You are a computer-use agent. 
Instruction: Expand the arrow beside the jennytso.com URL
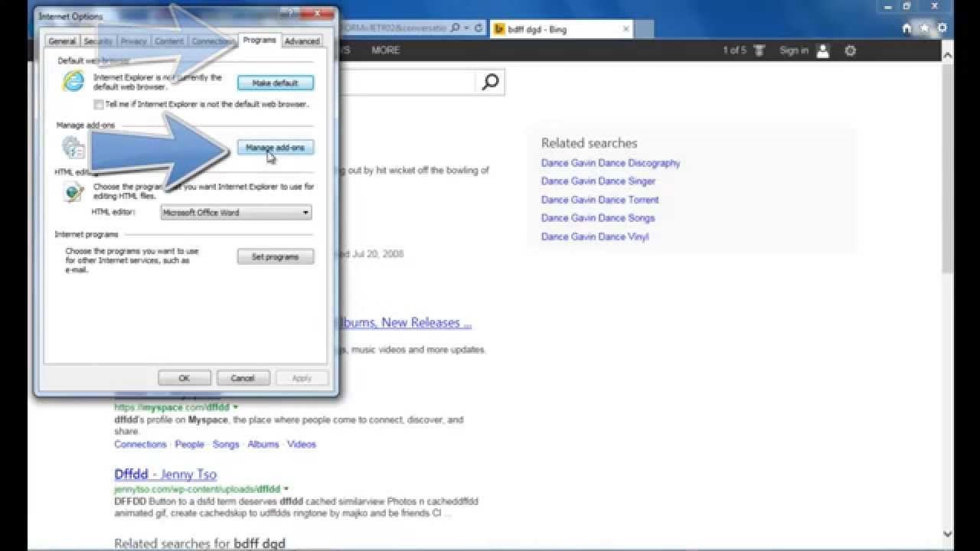(286, 488)
